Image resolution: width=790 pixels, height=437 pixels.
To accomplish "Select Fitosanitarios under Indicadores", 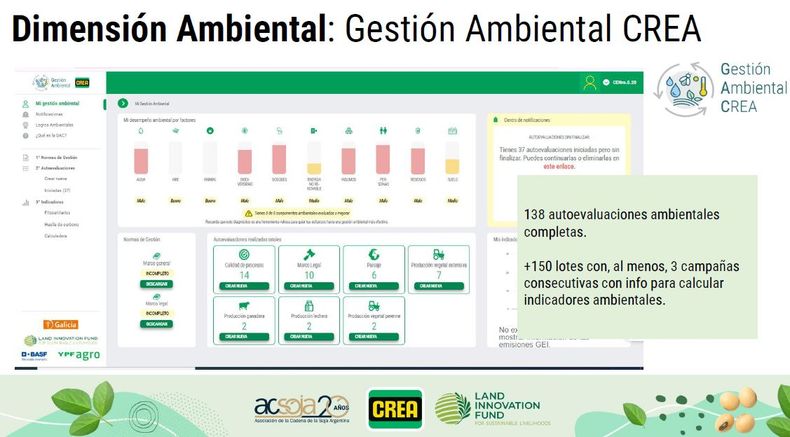I will pyautogui.click(x=57, y=213).
